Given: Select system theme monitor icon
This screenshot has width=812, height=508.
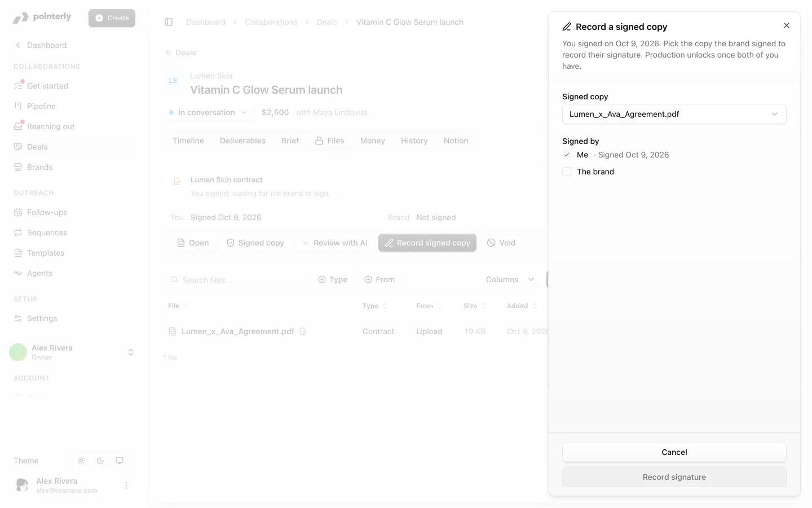Looking at the screenshot, I should pyautogui.click(x=120, y=461).
